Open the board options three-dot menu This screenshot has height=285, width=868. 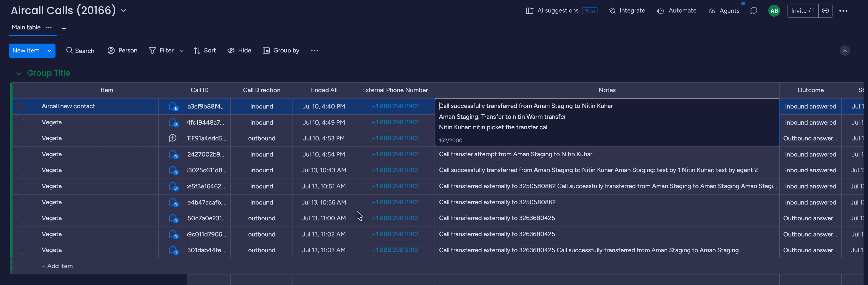843,11
